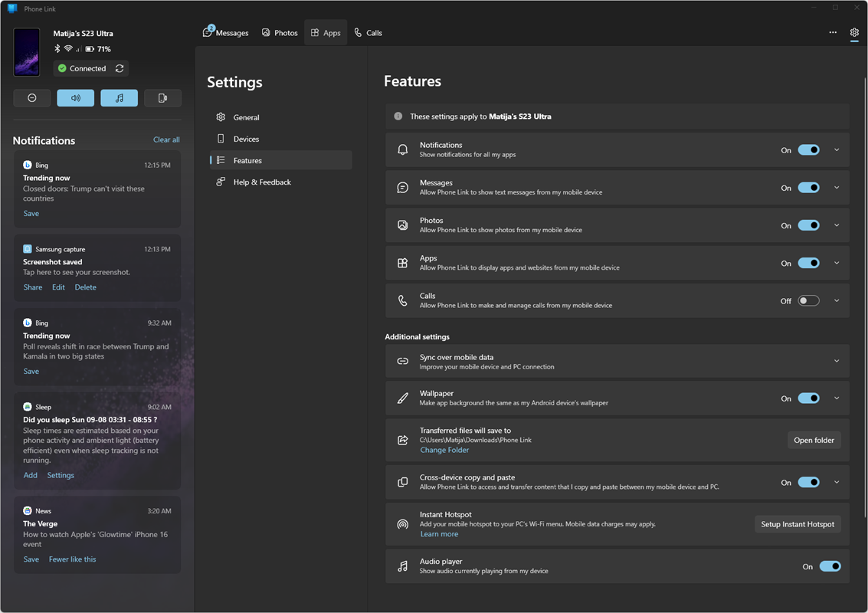The height and width of the screenshot is (613, 868).
Task: Select Devices in Settings sidebar
Action: (280, 139)
